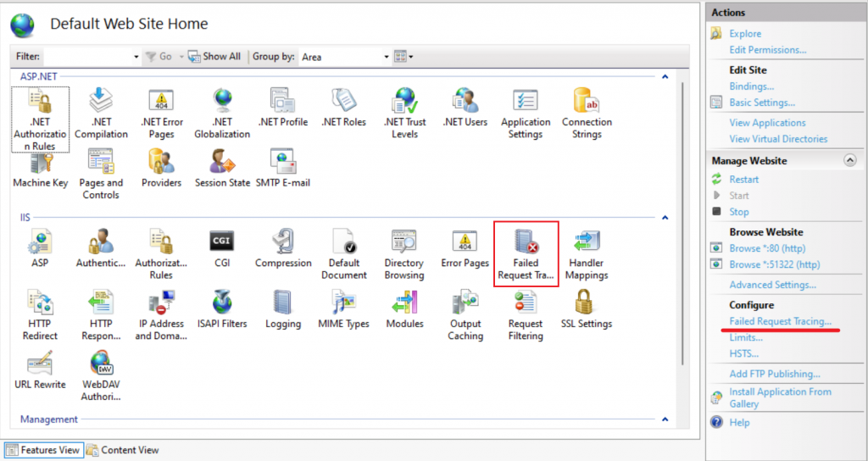Open .NET Profile feature
This screenshot has width=868, height=461.
[283, 108]
